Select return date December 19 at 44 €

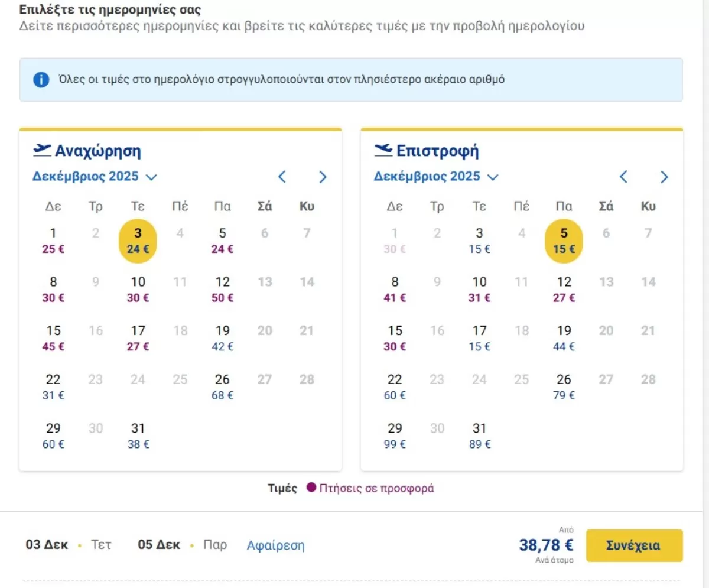tap(564, 337)
